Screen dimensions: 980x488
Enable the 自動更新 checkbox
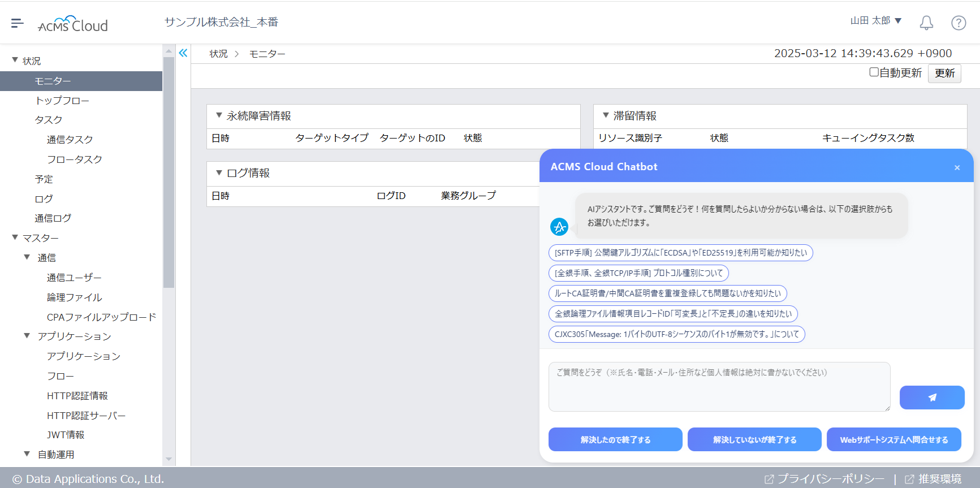coord(874,72)
